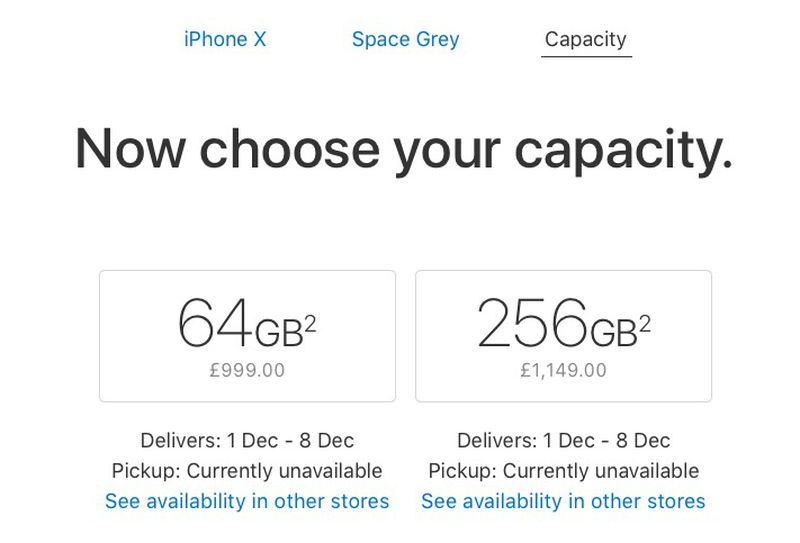Click the large '256' number

pyautogui.click(x=533, y=323)
